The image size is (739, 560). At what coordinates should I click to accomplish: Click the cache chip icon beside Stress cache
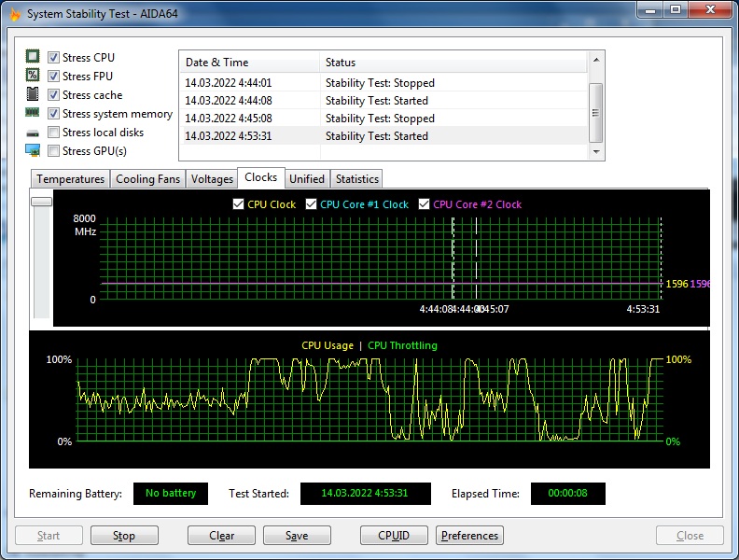click(33, 94)
